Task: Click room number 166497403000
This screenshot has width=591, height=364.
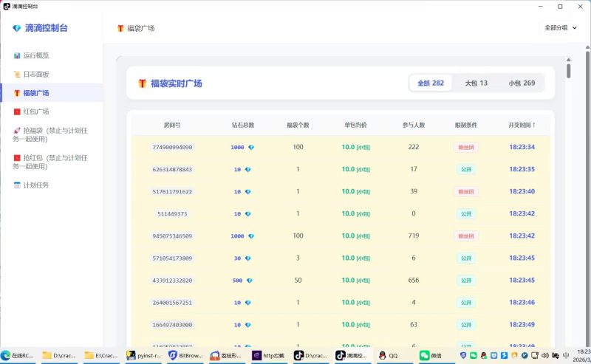Action: point(172,325)
